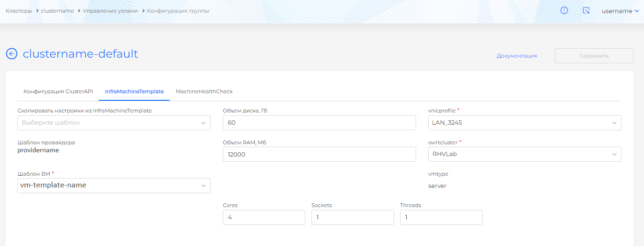Click the alert notification icon in header
The width and height of the screenshot is (644, 246).
(x=564, y=10)
